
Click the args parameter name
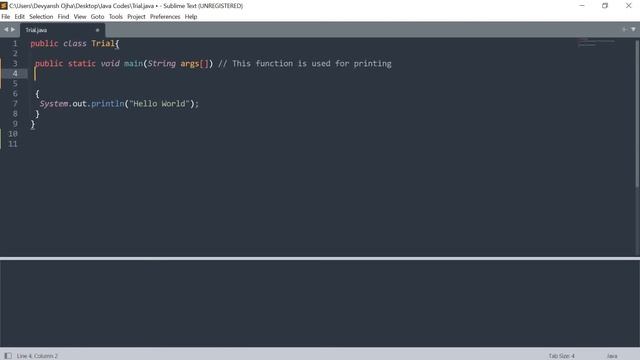point(190,63)
